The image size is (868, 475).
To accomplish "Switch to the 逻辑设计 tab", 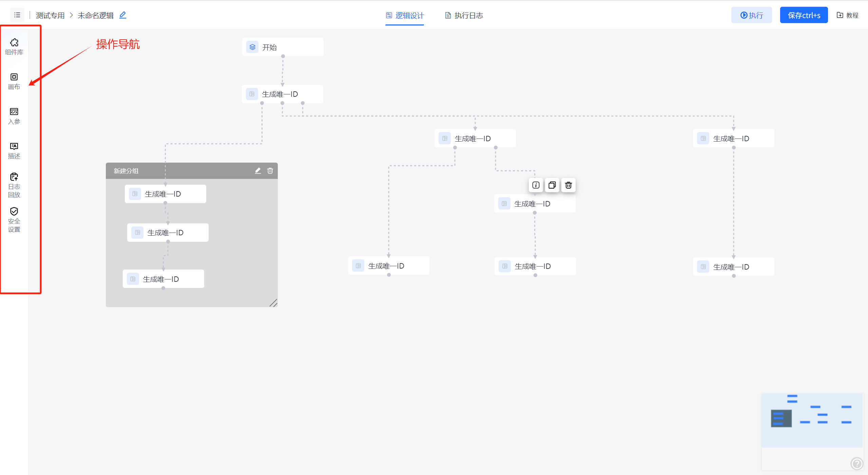I will [x=405, y=15].
